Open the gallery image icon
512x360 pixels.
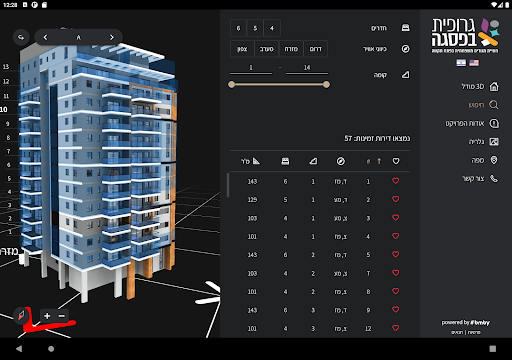click(x=494, y=142)
